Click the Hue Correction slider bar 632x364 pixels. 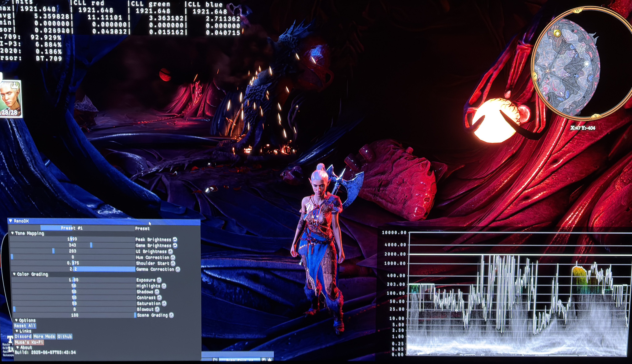click(x=73, y=257)
